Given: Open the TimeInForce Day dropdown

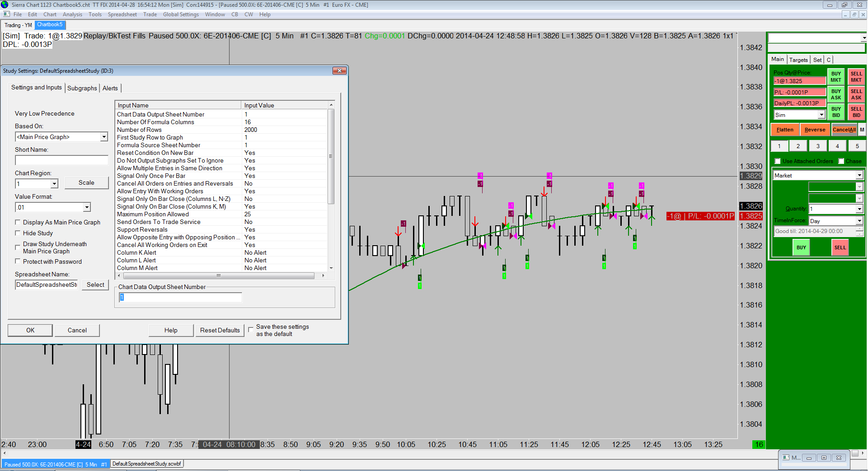Looking at the screenshot, I should 859,221.
